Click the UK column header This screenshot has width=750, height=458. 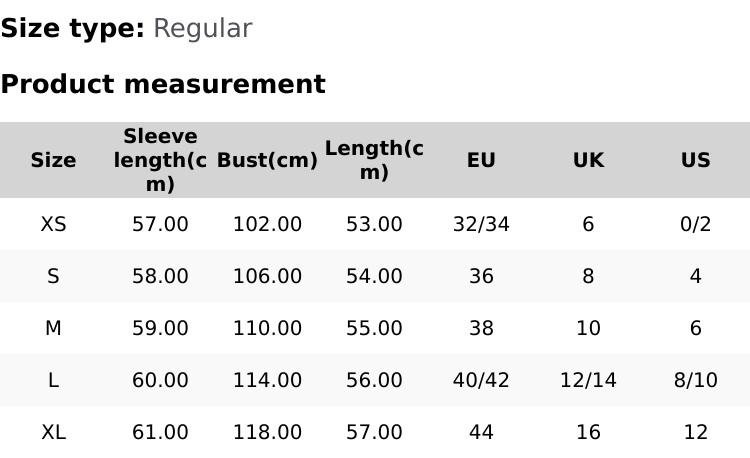pos(588,160)
